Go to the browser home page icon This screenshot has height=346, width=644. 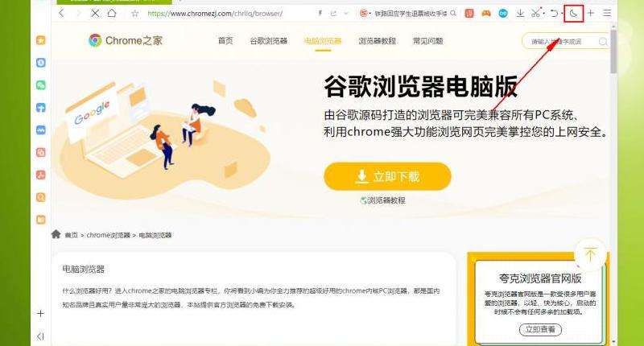(x=112, y=13)
